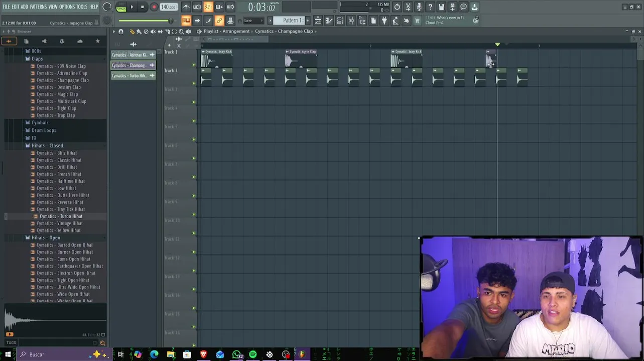Select the zoom magnifier tool in playlist
The image size is (644, 361).
click(x=181, y=32)
